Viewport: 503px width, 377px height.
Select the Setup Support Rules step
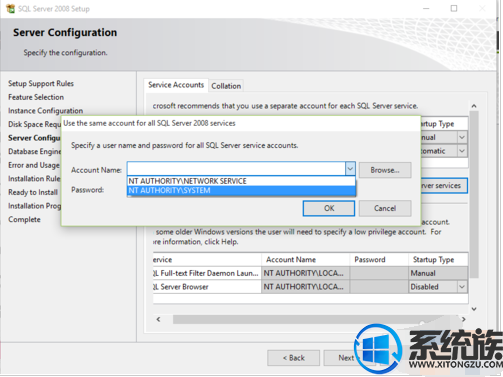coord(41,83)
